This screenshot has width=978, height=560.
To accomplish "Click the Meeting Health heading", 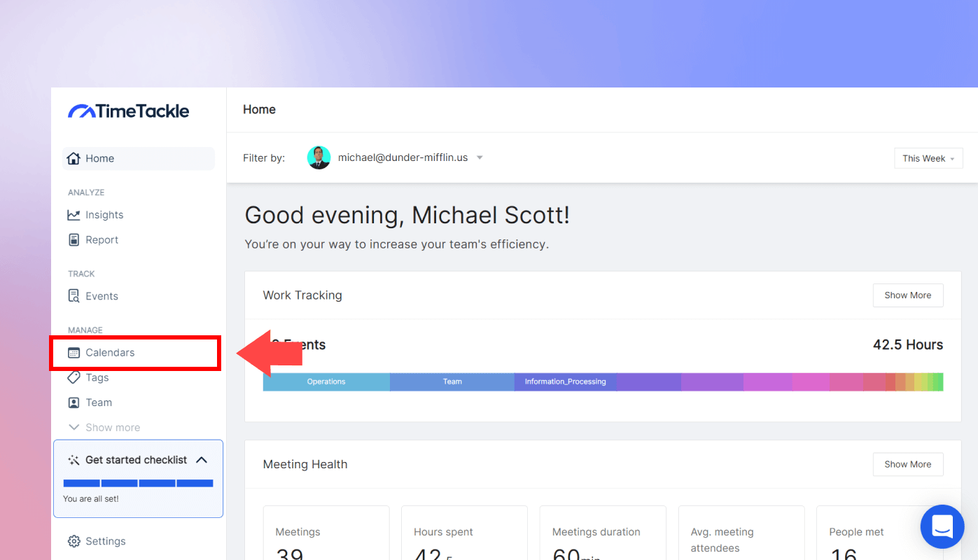I will point(305,464).
